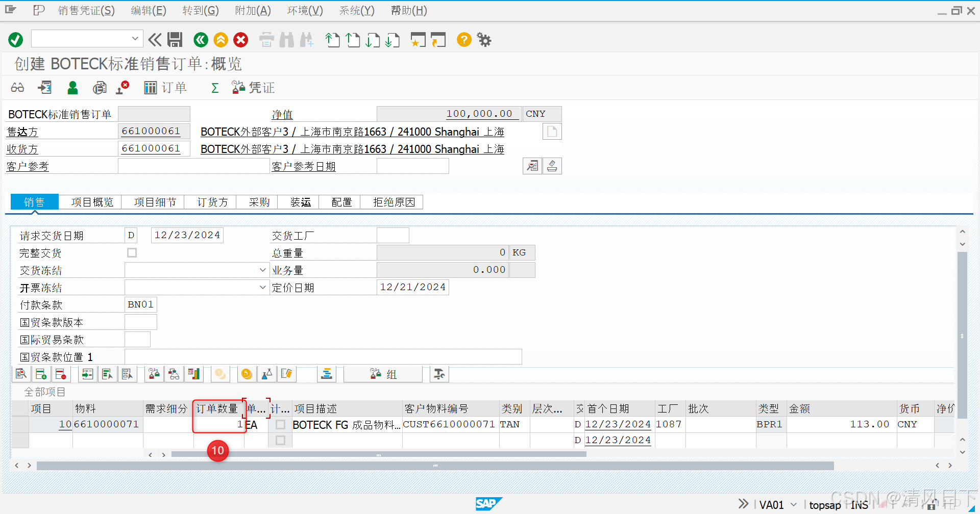Switch to the 项目概览 tab
This screenshot has height=514, width=980.
click(x=92, y=202)
